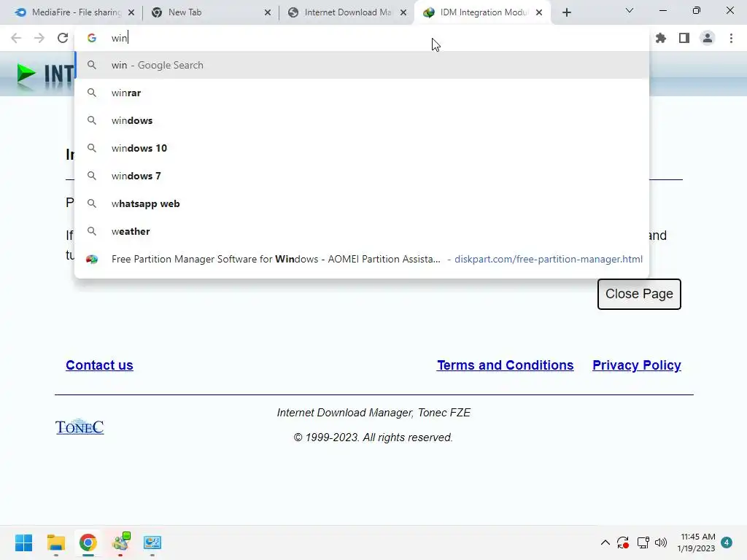Screen dimensions: 747x560
Task: Open the Privacy Policy link
Action: 636,365
